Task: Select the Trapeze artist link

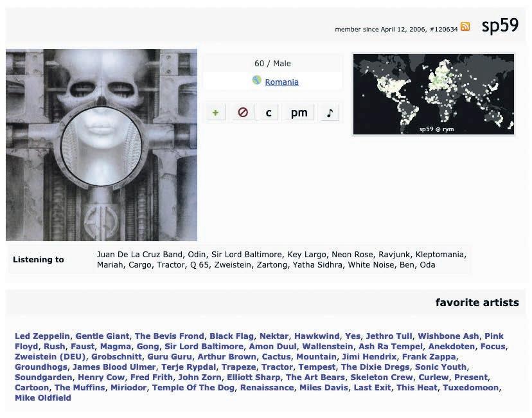Action: (x=238, y=367)
